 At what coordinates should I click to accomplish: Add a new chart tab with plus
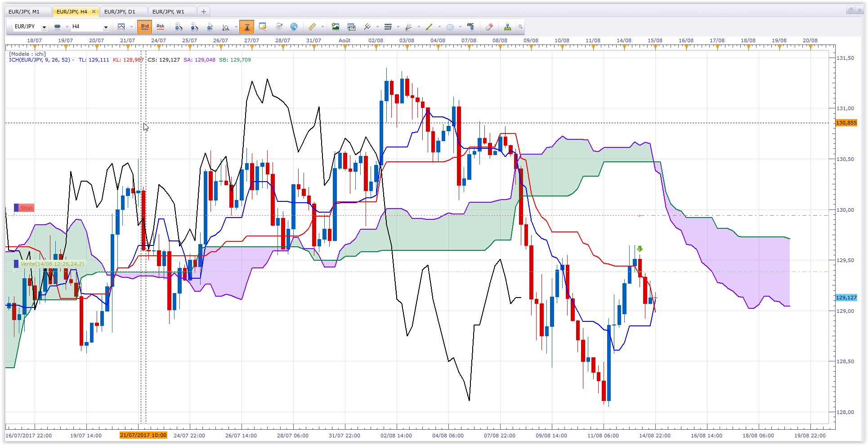click(204, 12)
